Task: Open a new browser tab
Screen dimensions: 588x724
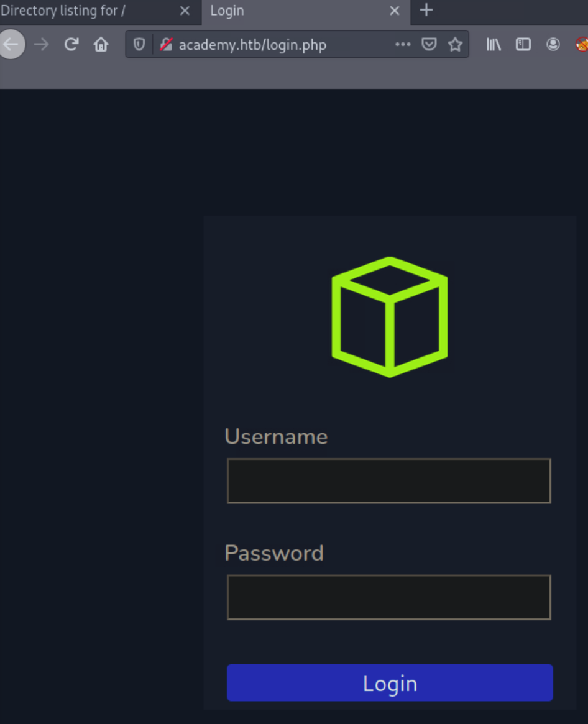Action: tap(426, 10)
